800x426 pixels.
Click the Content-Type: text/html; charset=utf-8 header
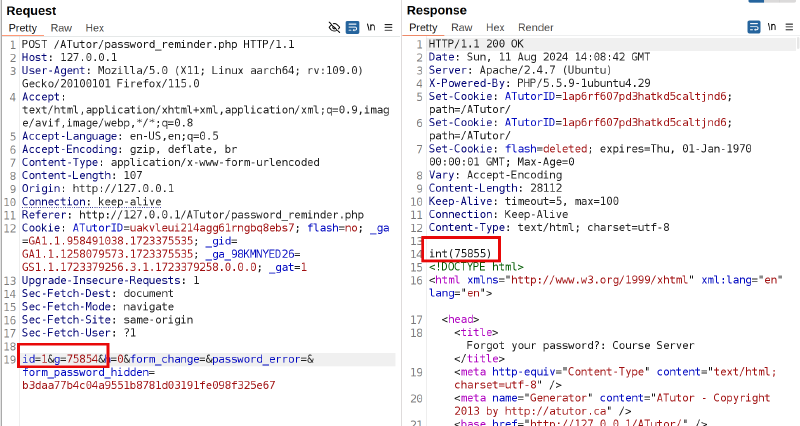pyautogui.click(x=549, y=228)
